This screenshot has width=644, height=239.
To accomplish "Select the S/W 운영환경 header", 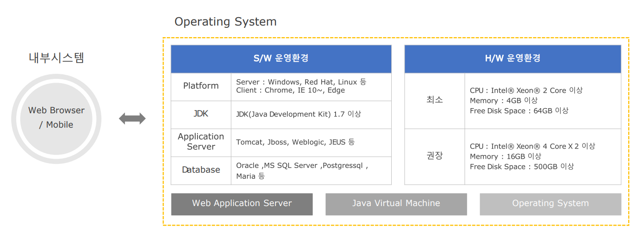I will point(281,59).
